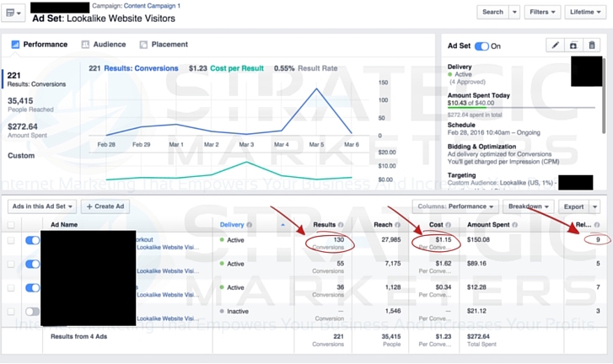613x364 pixels.
Task: Check the select-all ads checkbox
Action: (11, 225)
